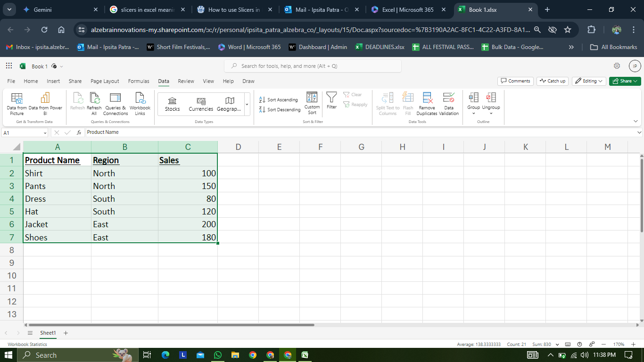Click Remove Duplicates
The image size is (644, 362).
[x=427, y=104]
